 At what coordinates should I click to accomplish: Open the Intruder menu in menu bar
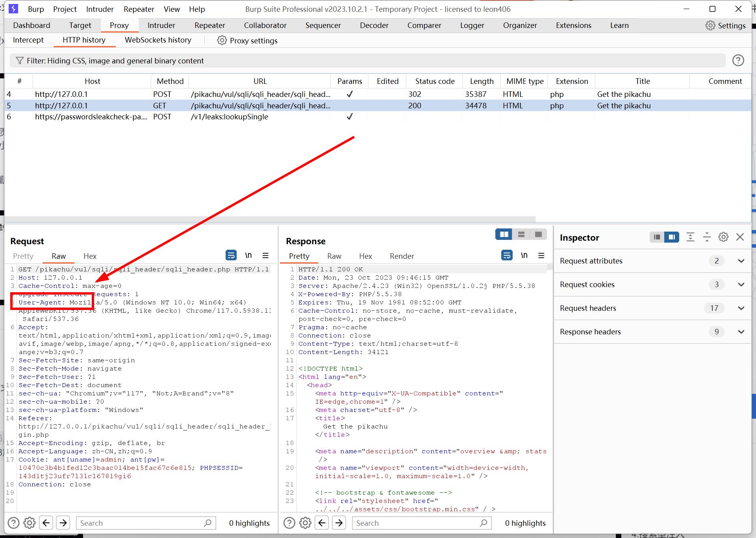point(100,9)
